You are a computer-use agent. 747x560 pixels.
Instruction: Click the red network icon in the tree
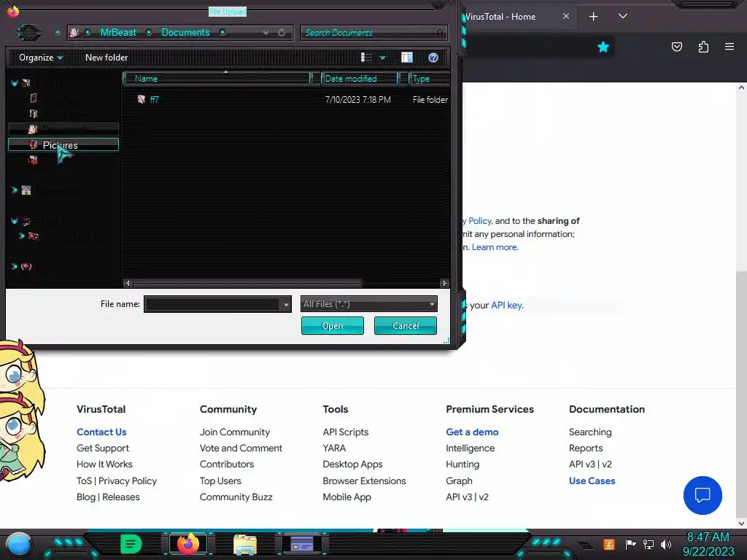point(26,267)
